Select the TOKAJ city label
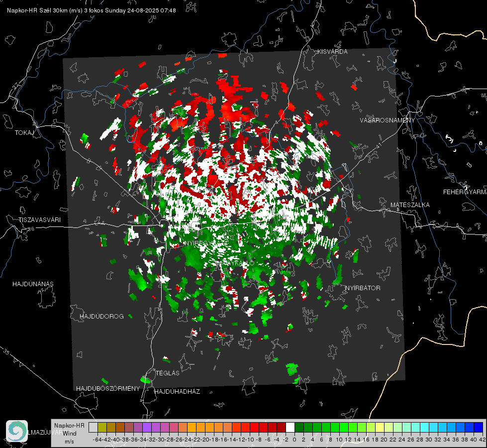The width and height of the screenshot is (487, 448). click(x=24, y=133)
